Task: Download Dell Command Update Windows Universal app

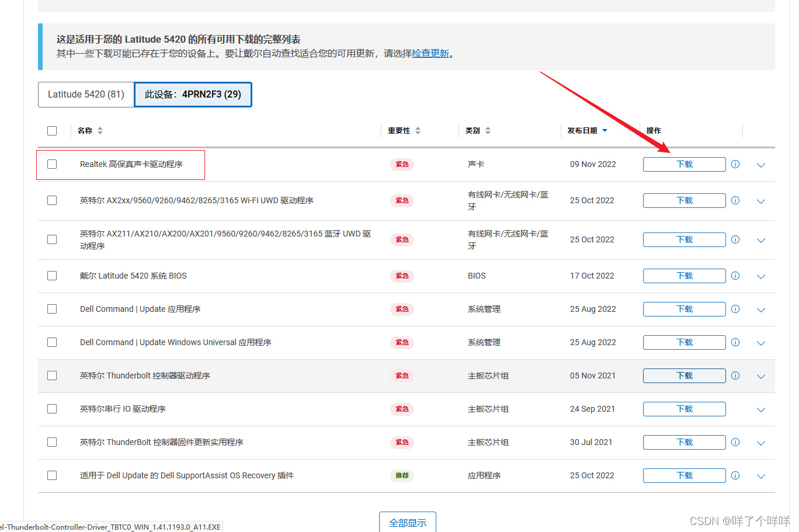Action: [x=685, y=342]
